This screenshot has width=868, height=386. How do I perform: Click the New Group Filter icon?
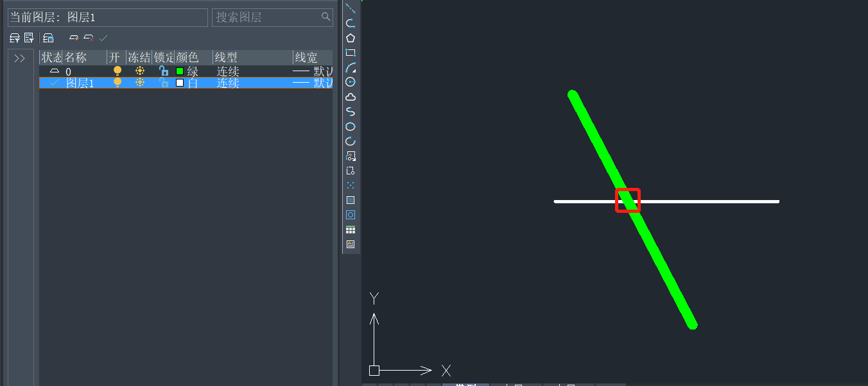[29, 38]
